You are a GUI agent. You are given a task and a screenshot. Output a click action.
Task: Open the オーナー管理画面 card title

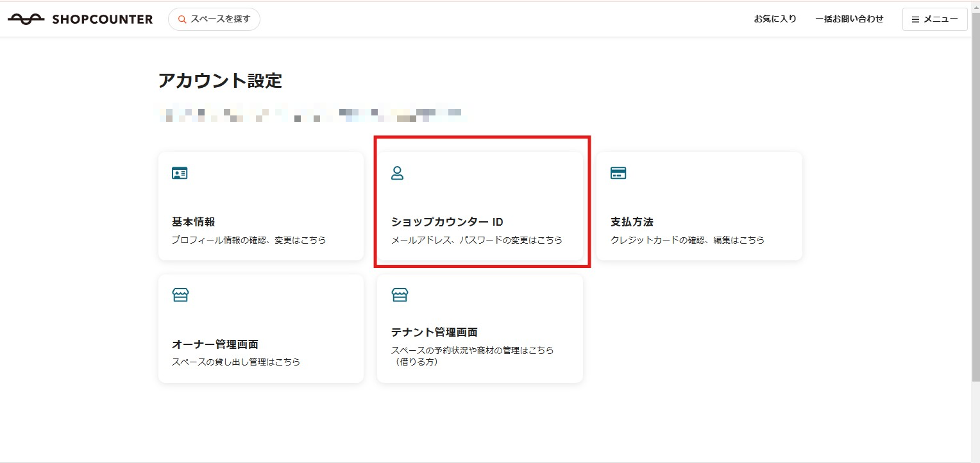(x=215, y=344)
